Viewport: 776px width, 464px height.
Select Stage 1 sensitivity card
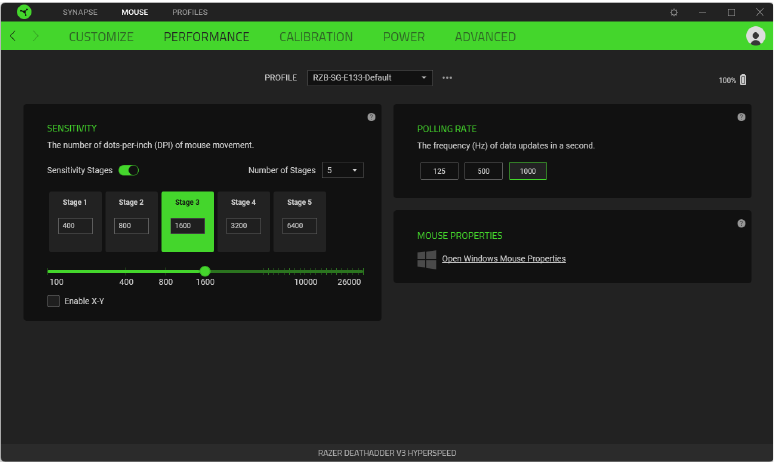[75, 222]
